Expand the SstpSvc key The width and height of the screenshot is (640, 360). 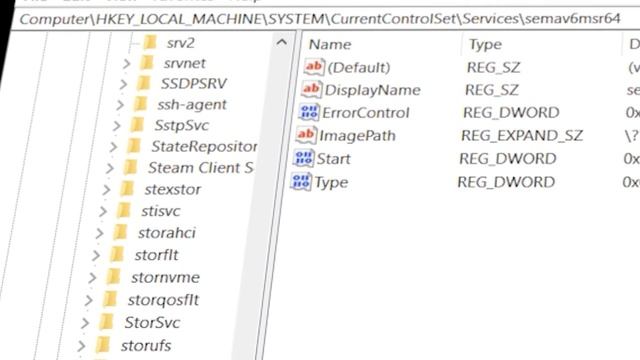point(117,125)
